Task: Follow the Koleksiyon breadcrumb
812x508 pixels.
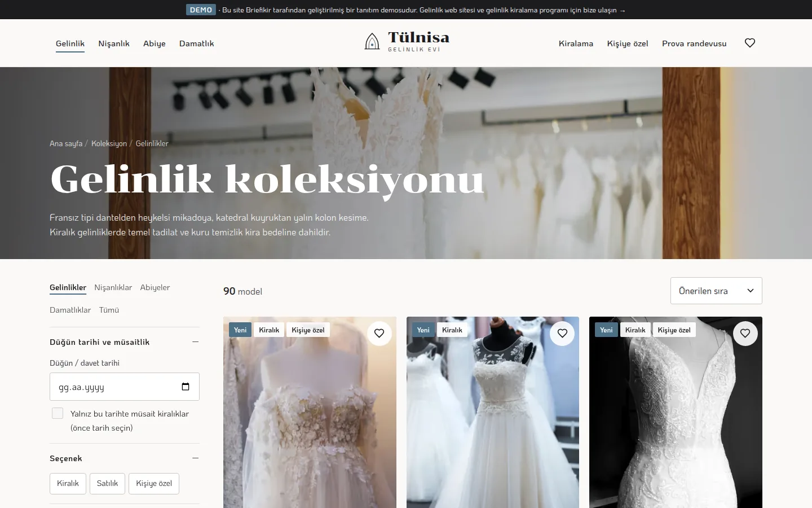Action: pyautogui.click(x=109, y=143)
